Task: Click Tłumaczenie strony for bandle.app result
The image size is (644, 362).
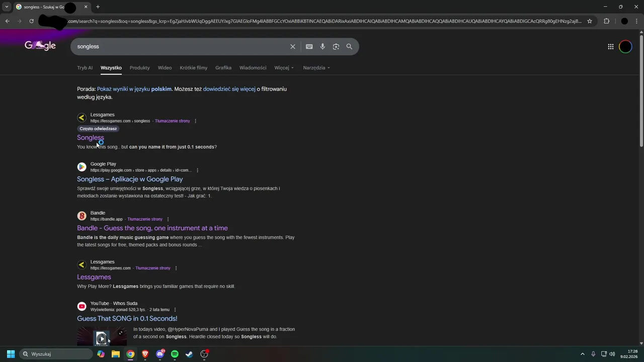Action: (x=145, y=219)
